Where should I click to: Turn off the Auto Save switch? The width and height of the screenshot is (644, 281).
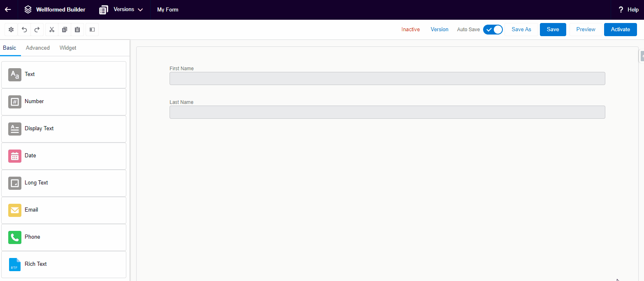coord(493,30)
